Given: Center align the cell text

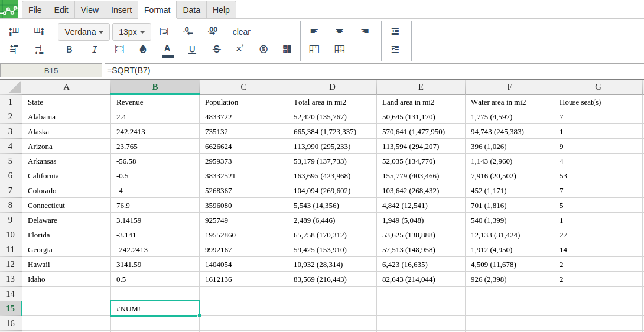Looking at the screenshot, I should [340, 32].
